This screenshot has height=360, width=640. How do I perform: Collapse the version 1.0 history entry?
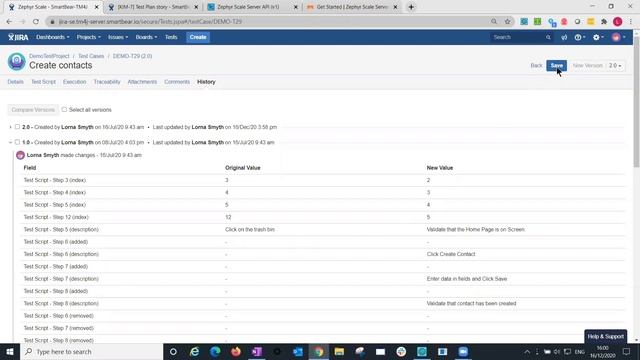pos(10,142)
